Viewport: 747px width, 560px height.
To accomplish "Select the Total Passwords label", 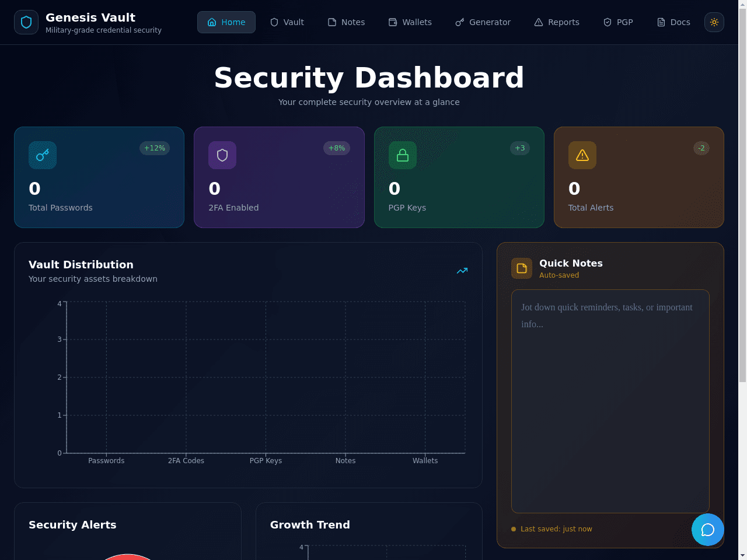I will click(61, 208).
